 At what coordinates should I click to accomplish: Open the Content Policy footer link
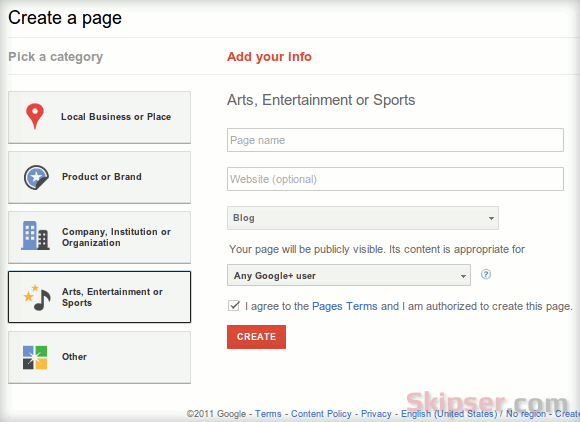coord(321,413)
